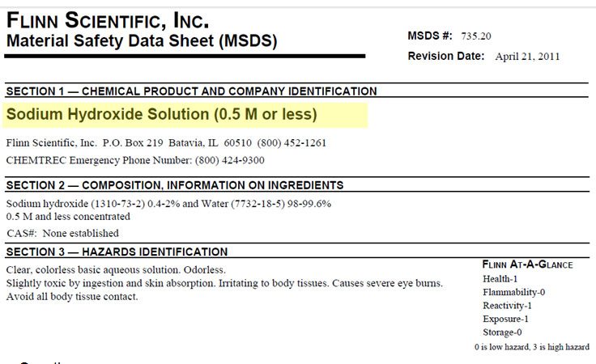This screenshot has height=364, width=596.
Task: Click the Section 1 heading
Action: (x=192, y=91)
